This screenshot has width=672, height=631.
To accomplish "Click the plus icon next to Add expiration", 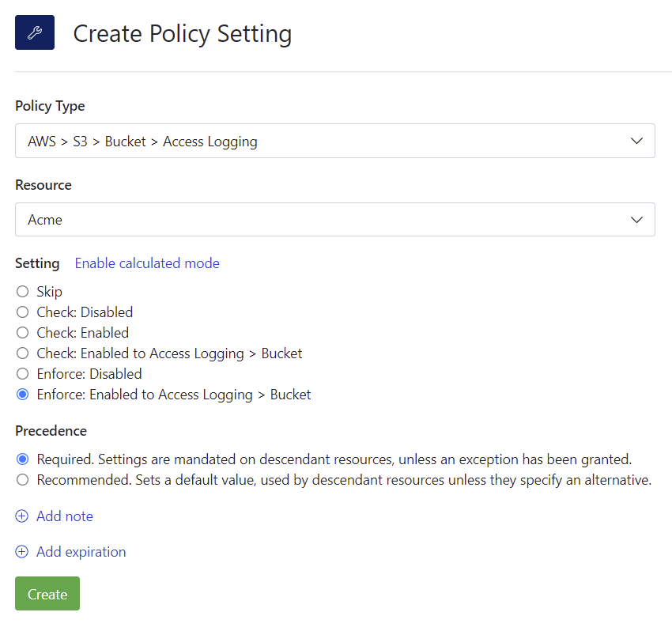I will click(22, 552).
